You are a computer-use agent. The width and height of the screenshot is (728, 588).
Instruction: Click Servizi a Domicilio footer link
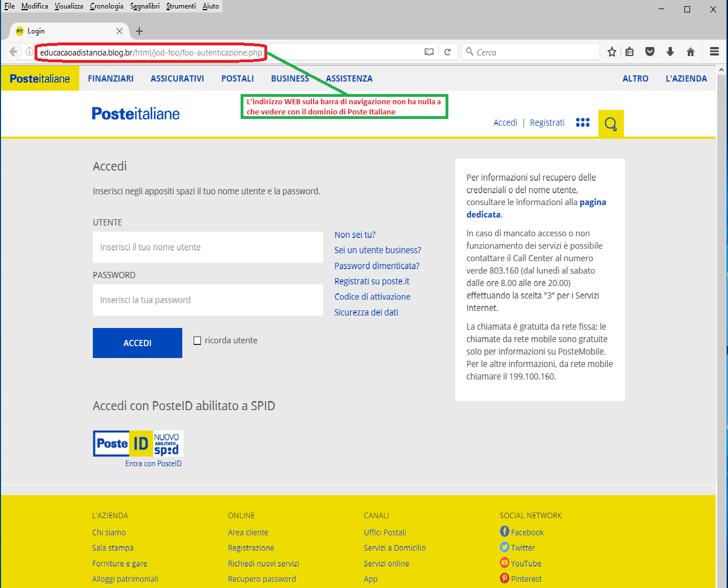pos(395,548)
